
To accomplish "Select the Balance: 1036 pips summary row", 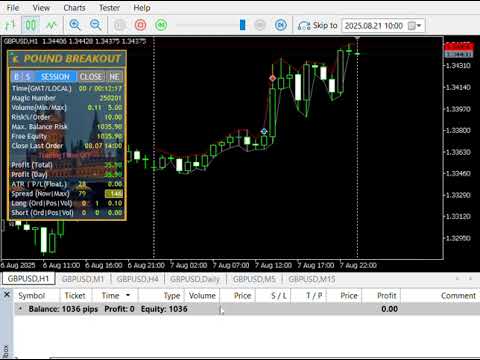I will coord(247,309).
